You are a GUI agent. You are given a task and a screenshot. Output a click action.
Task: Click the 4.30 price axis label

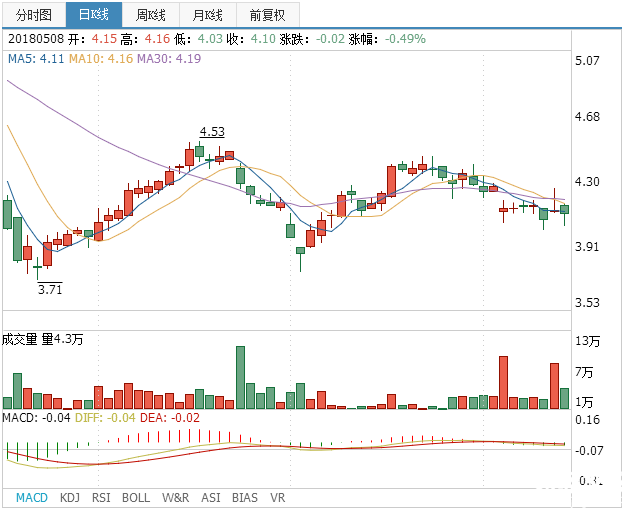point(587,182)
